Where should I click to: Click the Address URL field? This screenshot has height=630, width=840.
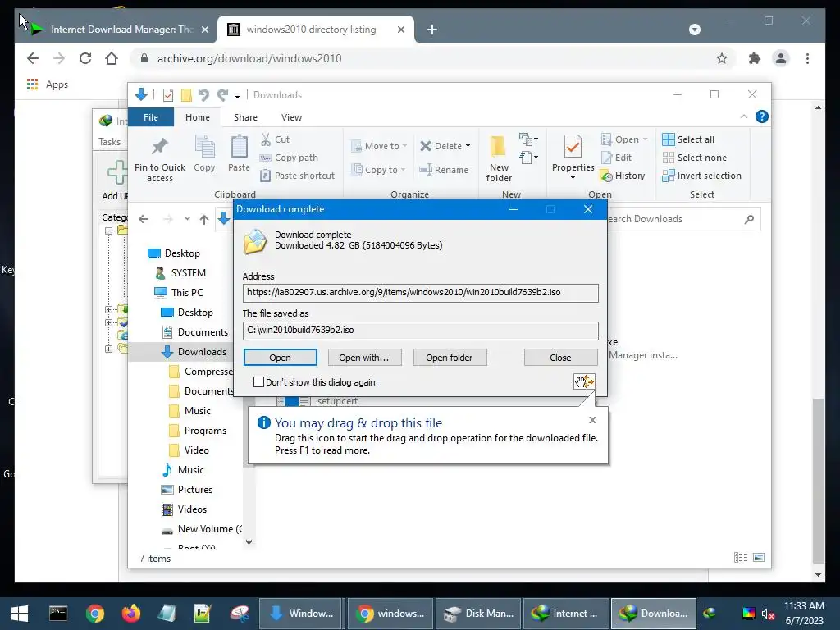(x=421, y=293)
